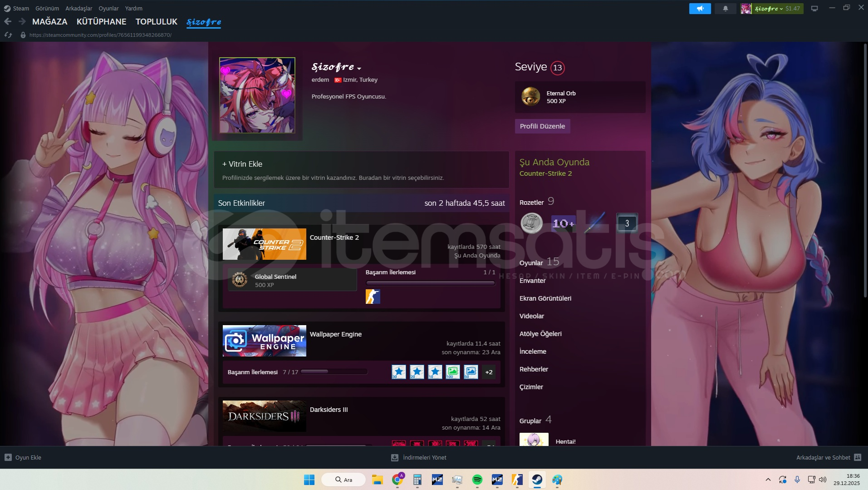Click the Spotify icon in taskbar
868x490 pixels.
[477, 480]
